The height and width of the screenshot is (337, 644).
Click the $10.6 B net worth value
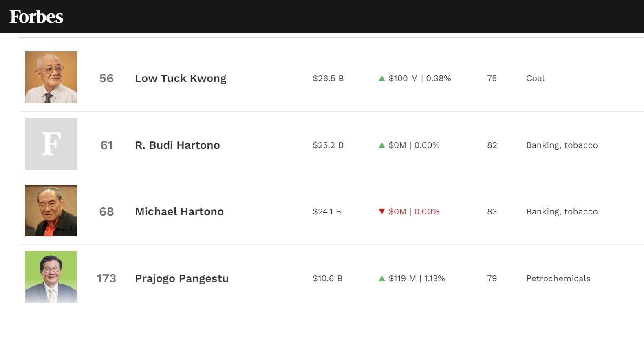click(327, 278)
